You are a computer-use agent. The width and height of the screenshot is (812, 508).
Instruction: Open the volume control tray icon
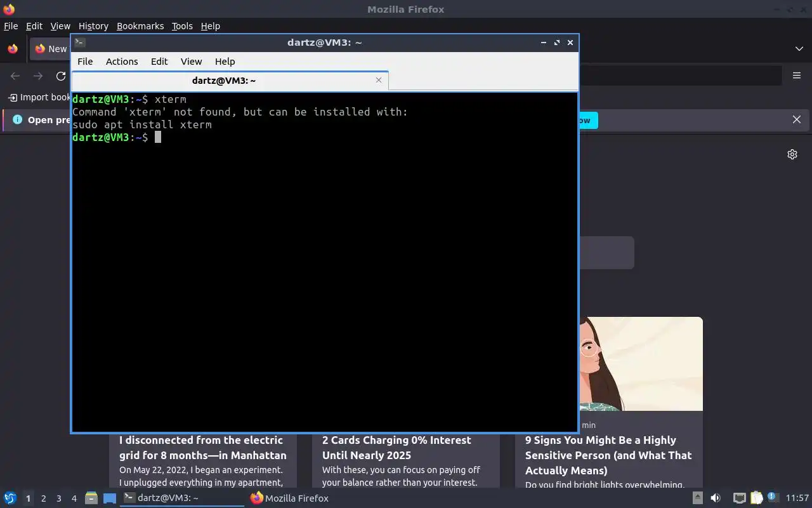pos(716,498)
